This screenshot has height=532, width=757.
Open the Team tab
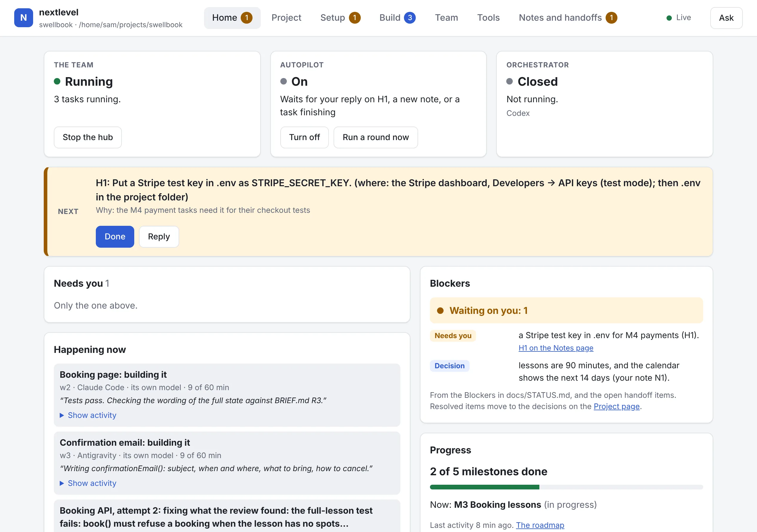tap(447, 18)
